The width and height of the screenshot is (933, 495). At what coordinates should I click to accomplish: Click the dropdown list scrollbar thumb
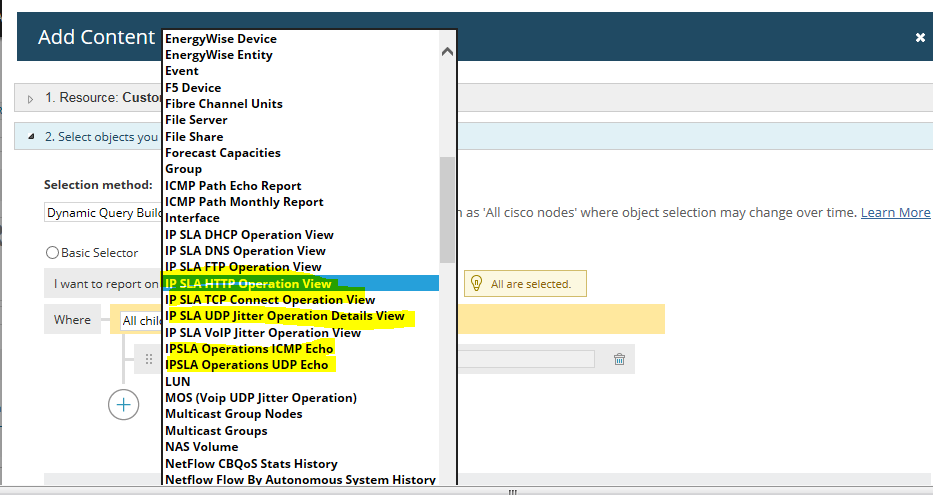pos(447,209)
